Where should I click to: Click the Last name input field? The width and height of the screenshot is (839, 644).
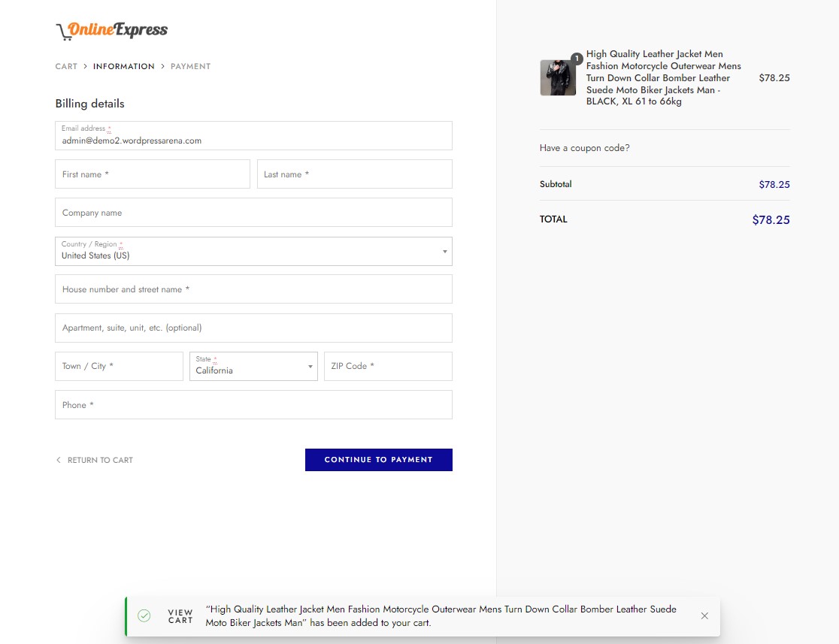(355, 174)
